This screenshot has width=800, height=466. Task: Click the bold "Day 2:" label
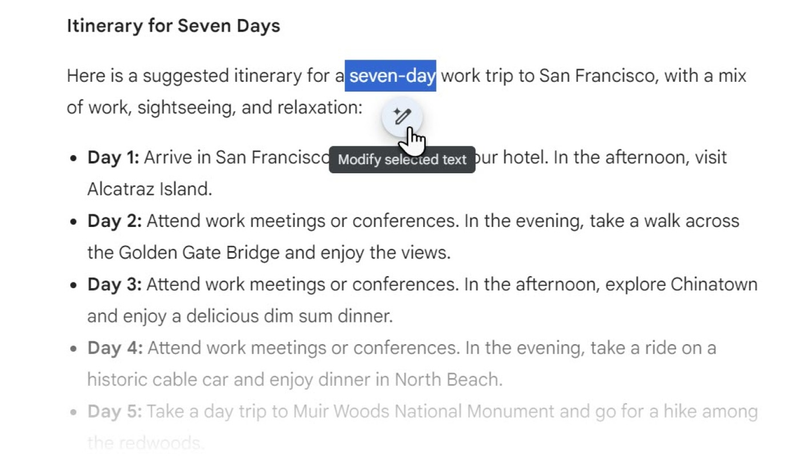[114, 221]
